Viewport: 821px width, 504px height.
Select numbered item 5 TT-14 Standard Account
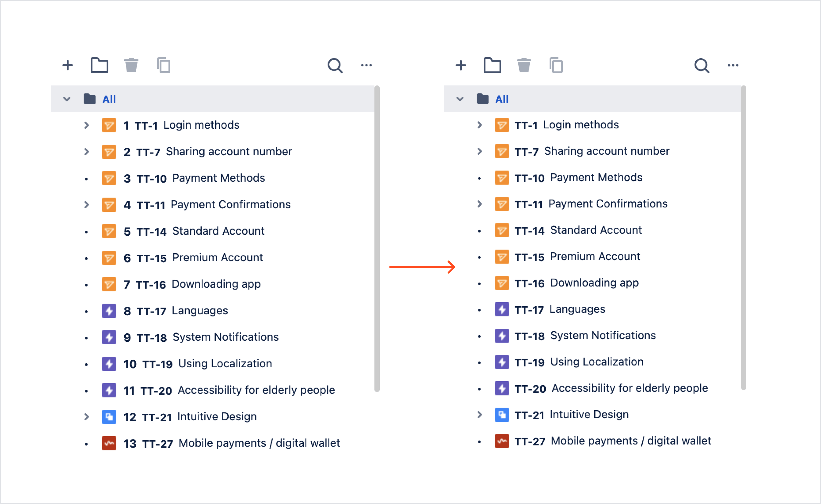click(218, 231)
